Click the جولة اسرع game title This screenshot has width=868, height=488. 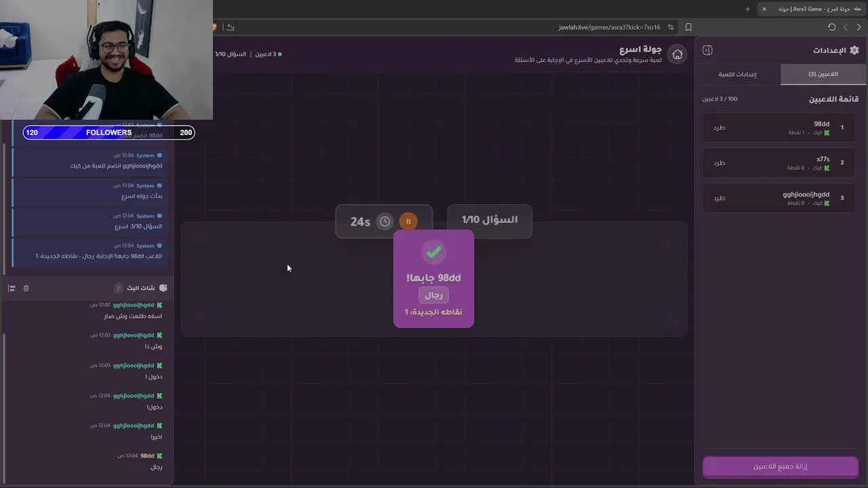640,49
